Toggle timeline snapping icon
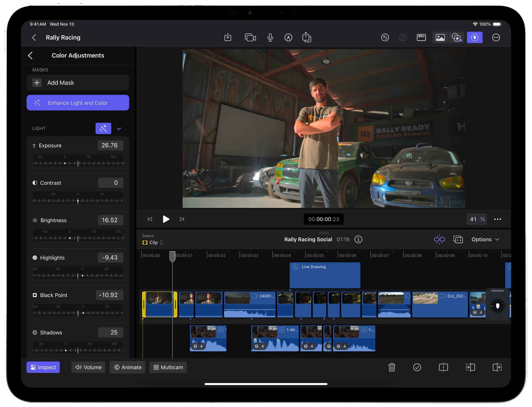The height and width of the screenshot is (407, 532). pos(439,239)
